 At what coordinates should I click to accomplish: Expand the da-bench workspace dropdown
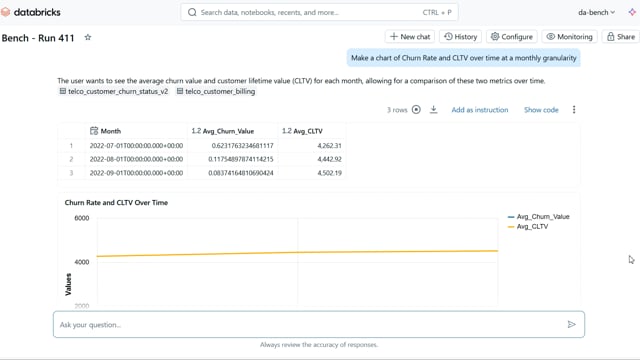pyautogui.click(x=596, y=12)
